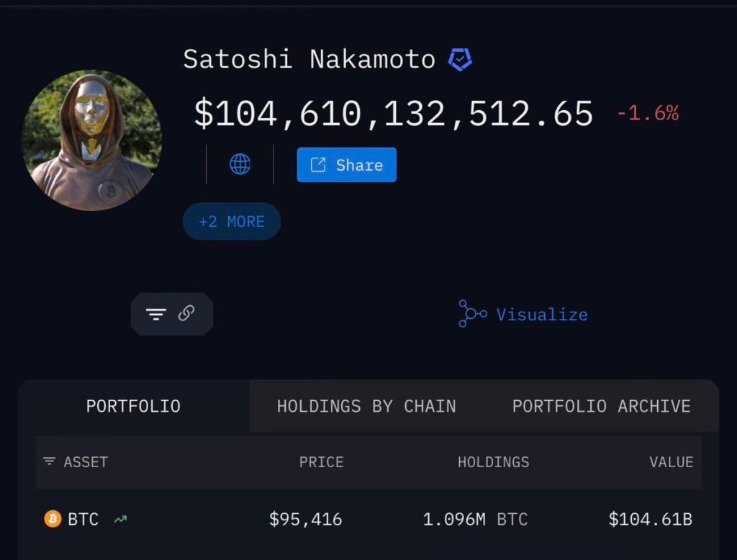Image resolution: width=737 pixels, height=560 pixels.
Task: Click the Satoshi statue profile picture
Action: [91, 140]
